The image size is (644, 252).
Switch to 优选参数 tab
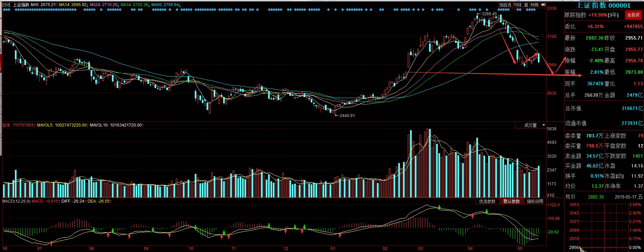487,201
